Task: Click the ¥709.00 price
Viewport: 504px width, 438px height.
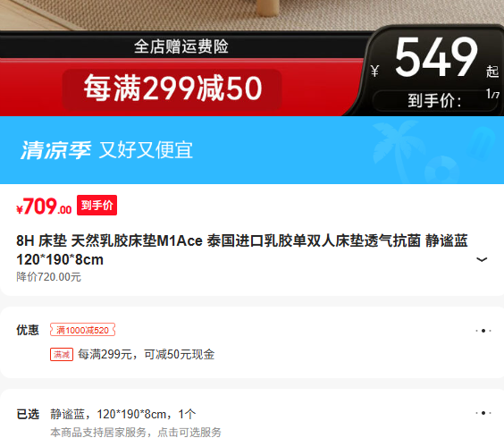Action: pyautogui.click(x=44, y=206)
